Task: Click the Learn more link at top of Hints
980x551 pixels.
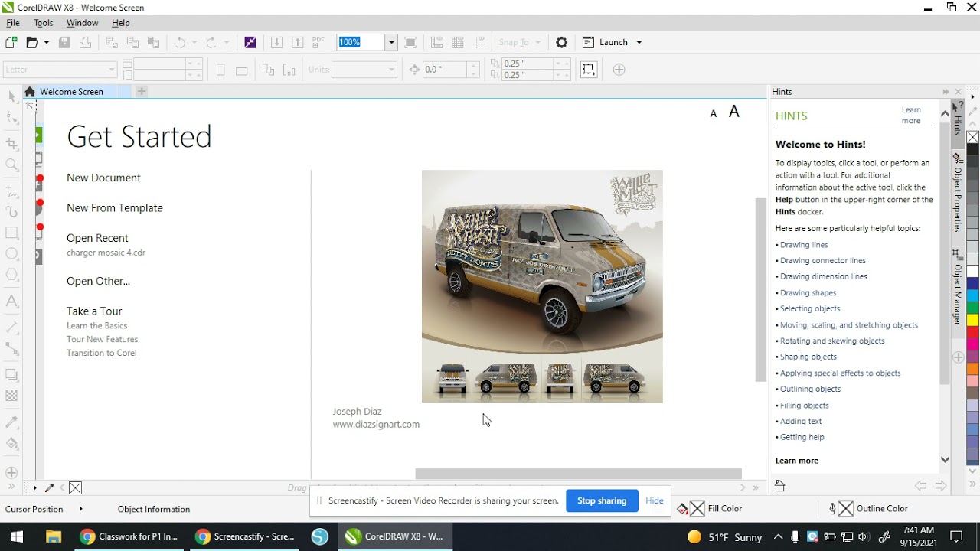Action: click(x=911, y=116)
